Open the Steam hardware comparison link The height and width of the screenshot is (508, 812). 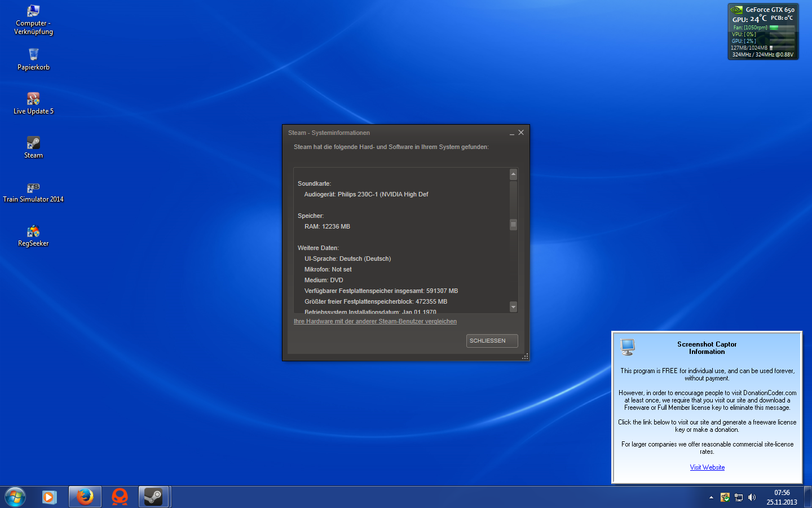(375, 321)
